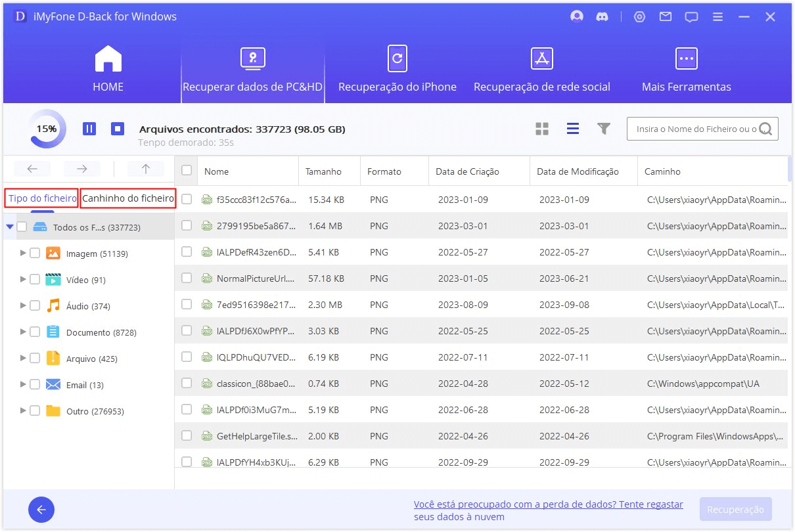Click the Vídeo clapperboard icon

pyautogui.click(x=53, y=280)
